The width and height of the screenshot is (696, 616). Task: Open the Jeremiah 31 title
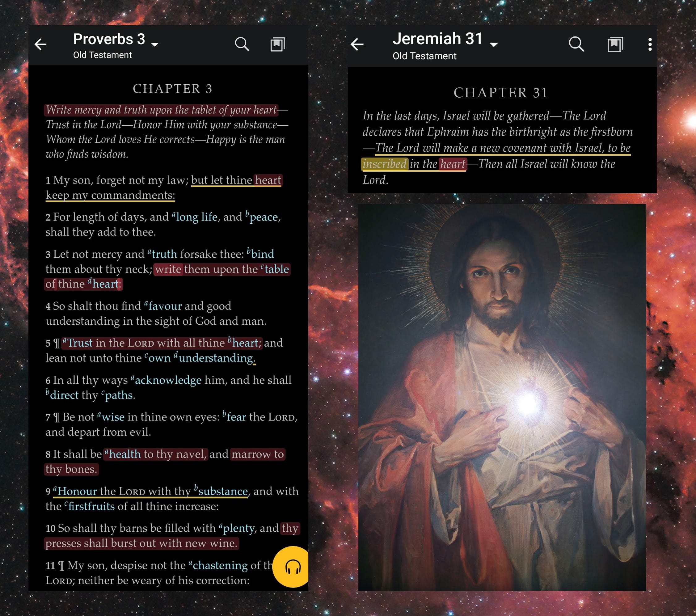[x=437, y=39]
